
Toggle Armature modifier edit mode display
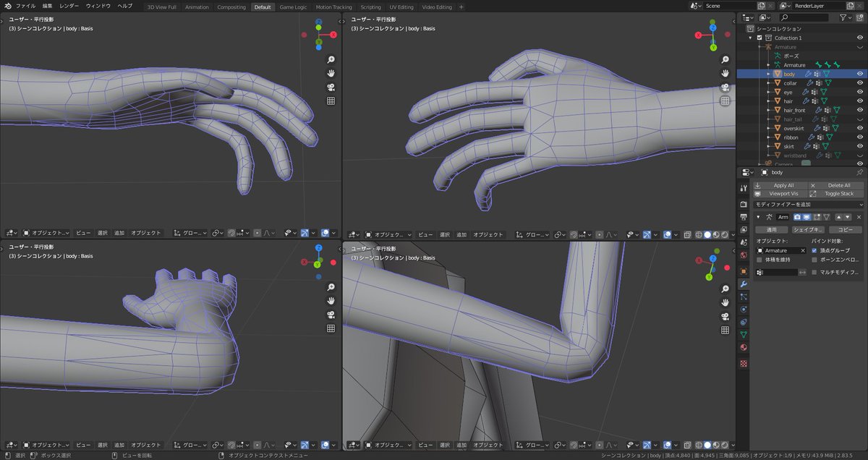[817, 217]
